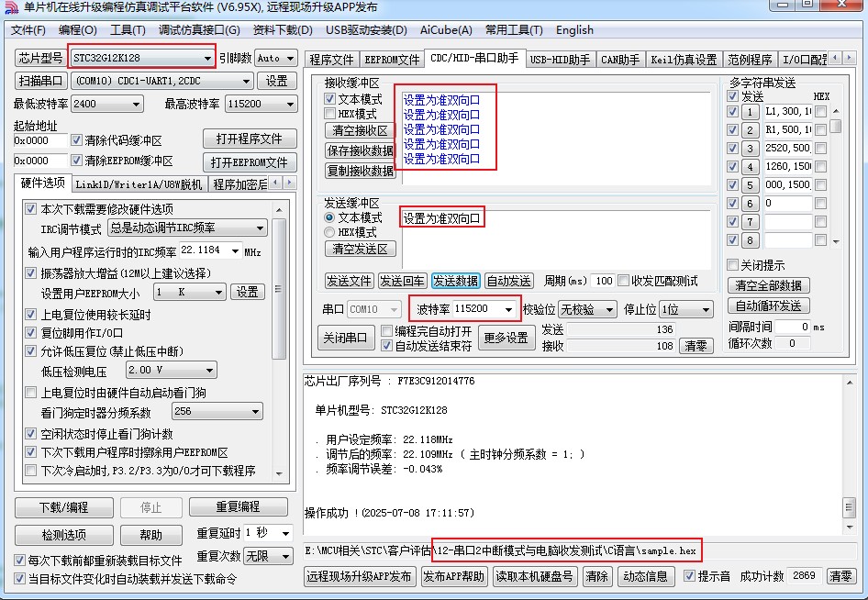Click the output log scrollbar thumb
This screenshot has height=600, width=868.
click(849, 506)
